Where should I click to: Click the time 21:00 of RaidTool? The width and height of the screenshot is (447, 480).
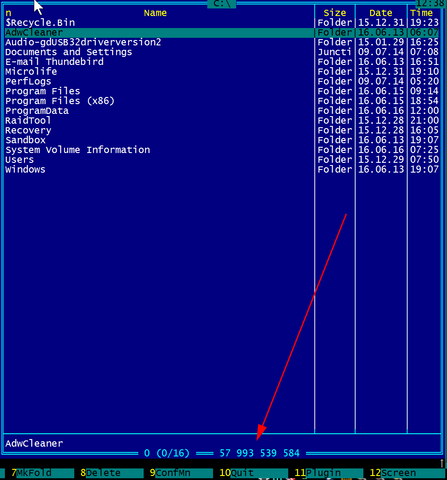point(424,121)
